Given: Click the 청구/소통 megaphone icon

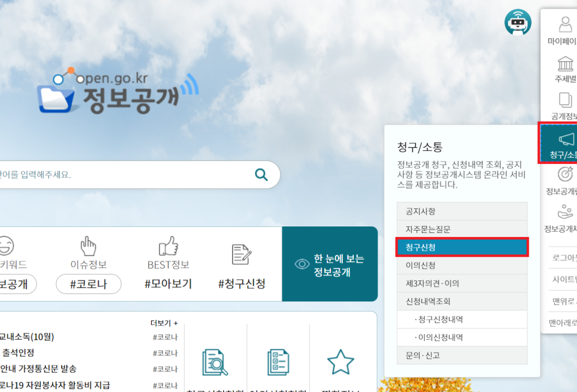Looking at the screenshot, I should pyautogui.click(x=565, y=140).
